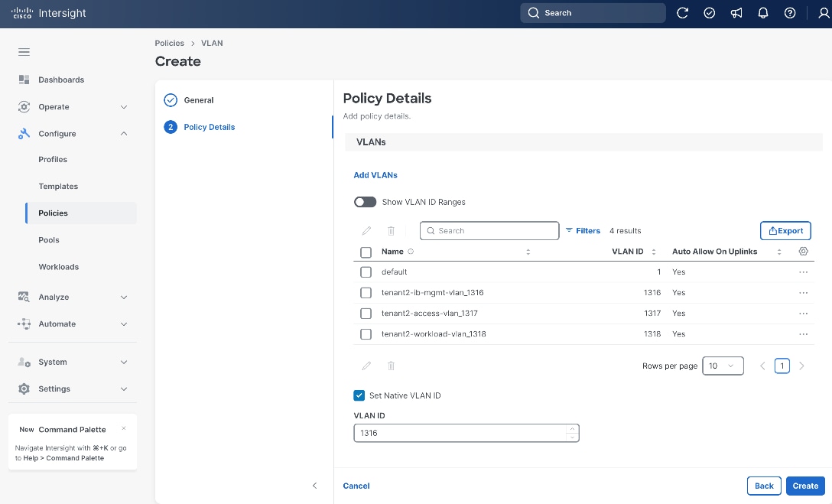Click the info icon next to Name column
This screenshot has height=504, width=832.
coord(411,252)
